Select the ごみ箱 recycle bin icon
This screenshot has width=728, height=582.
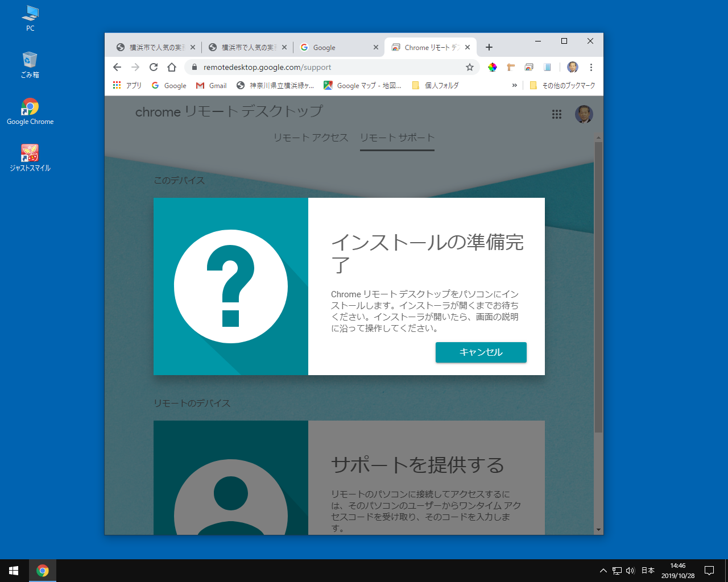pos(30,65)
